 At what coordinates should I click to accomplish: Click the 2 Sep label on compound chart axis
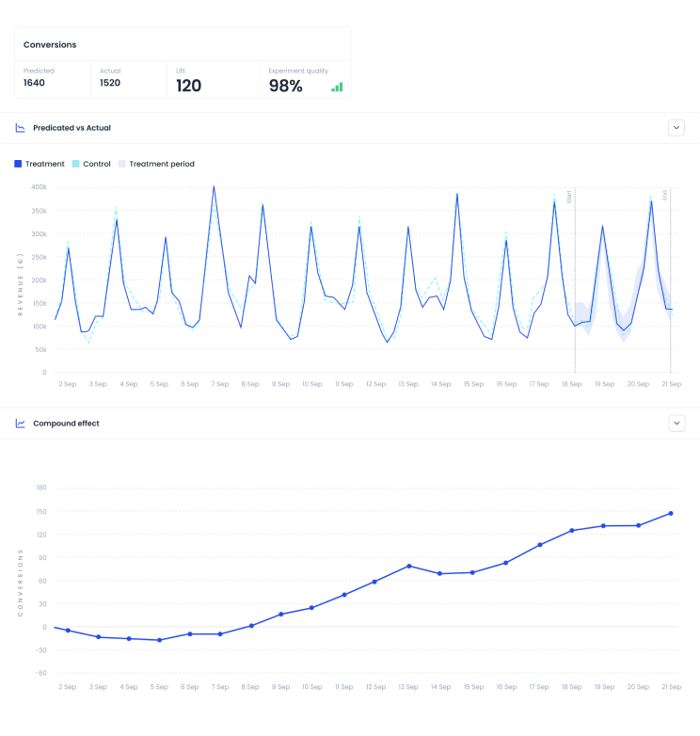click(x=68, y=687)
